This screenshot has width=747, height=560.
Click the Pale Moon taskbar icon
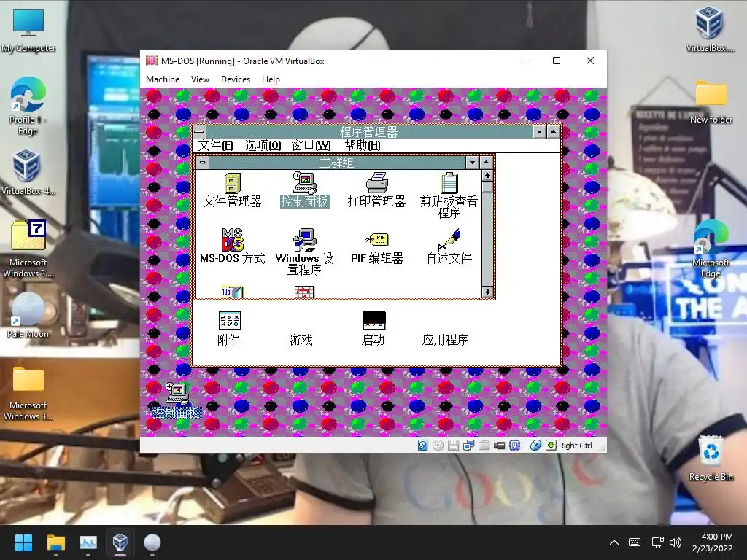point(152,542)
